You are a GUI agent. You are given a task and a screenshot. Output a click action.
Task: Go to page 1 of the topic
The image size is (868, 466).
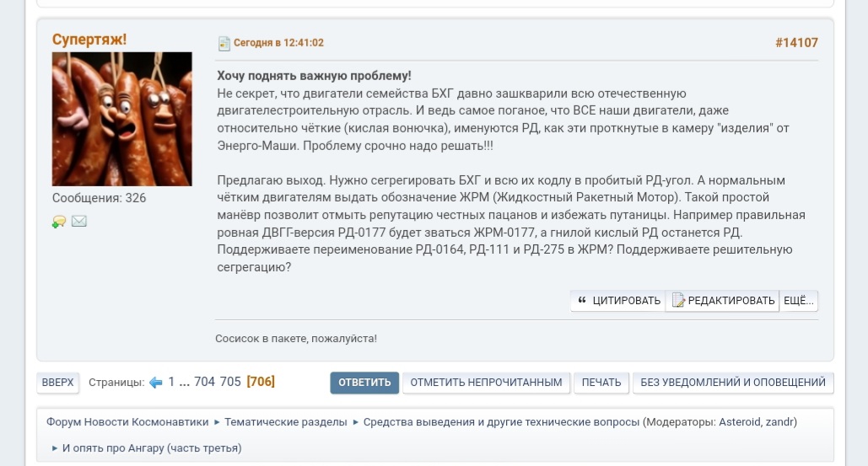[171, 382]
